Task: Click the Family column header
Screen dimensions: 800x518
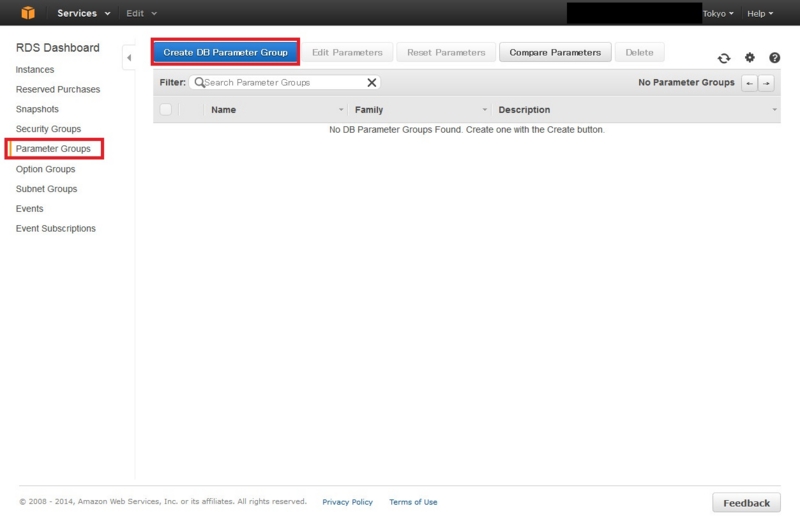Action: [369, 110]
